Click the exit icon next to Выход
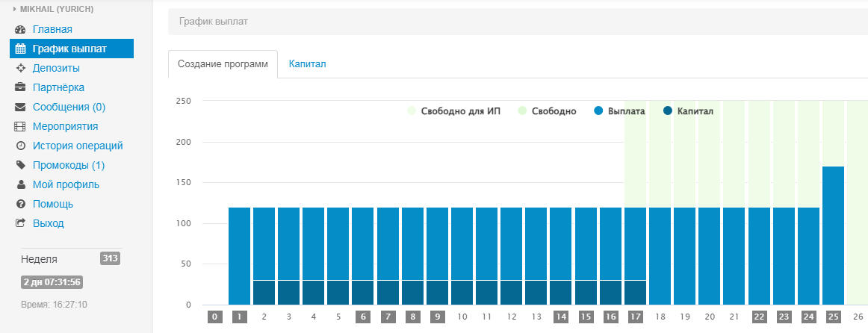Image resolution: width=868 pixels, height=333 pixels. 20,223
